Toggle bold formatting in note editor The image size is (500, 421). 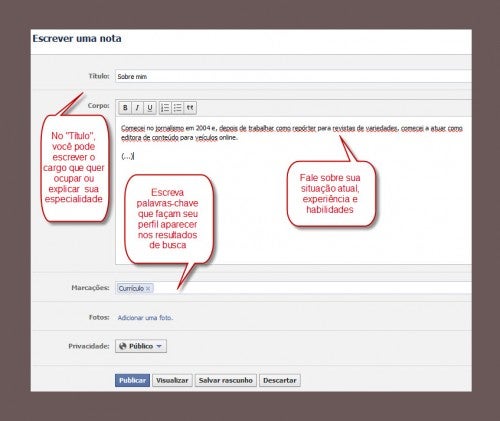(125, 108)
